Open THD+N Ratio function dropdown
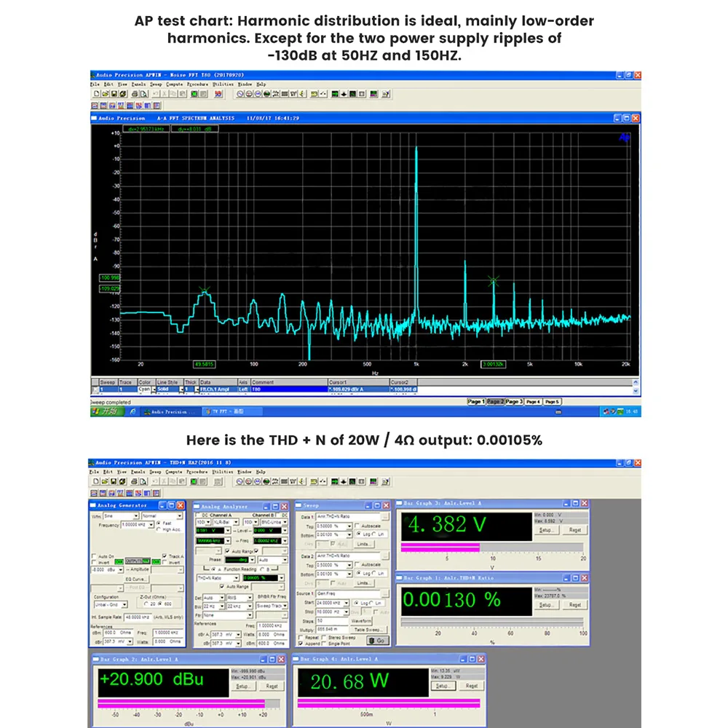The height and width of the screenshot is (728, 728). click(x=237, y=578)
